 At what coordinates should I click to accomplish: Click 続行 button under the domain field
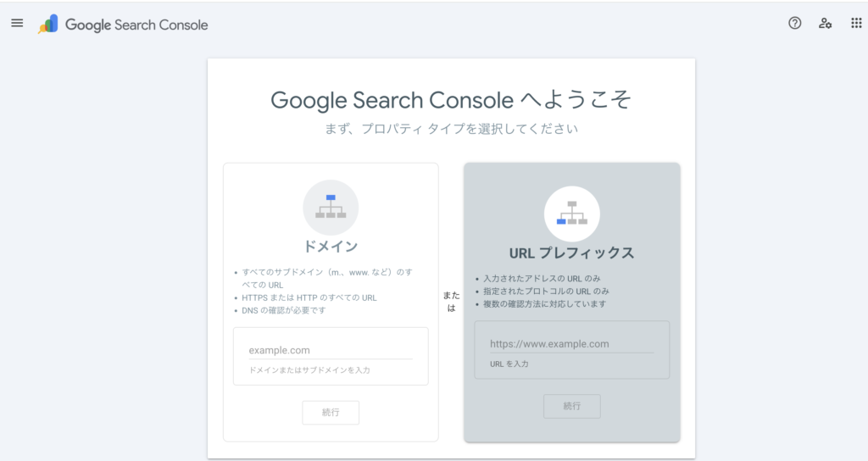(331, 413)
